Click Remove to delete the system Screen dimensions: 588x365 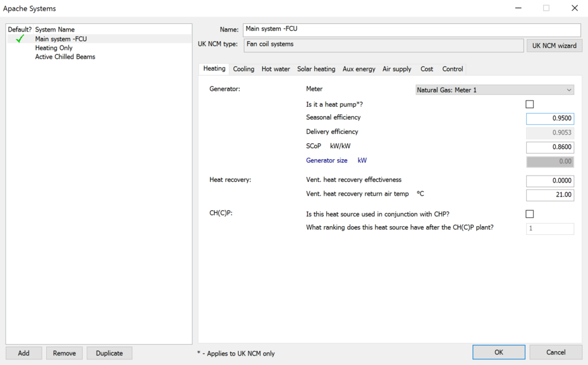tap(64, 353)
